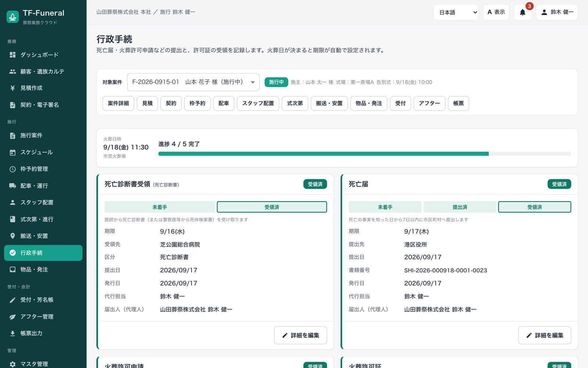This screenshot has width=588, height=368.
Task: Click the 進捗 4/5 progress bar
Action: point(365,154)
